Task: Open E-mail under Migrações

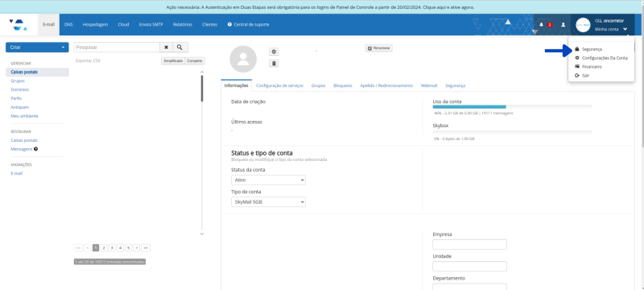Action: click(x=16, y=173)
